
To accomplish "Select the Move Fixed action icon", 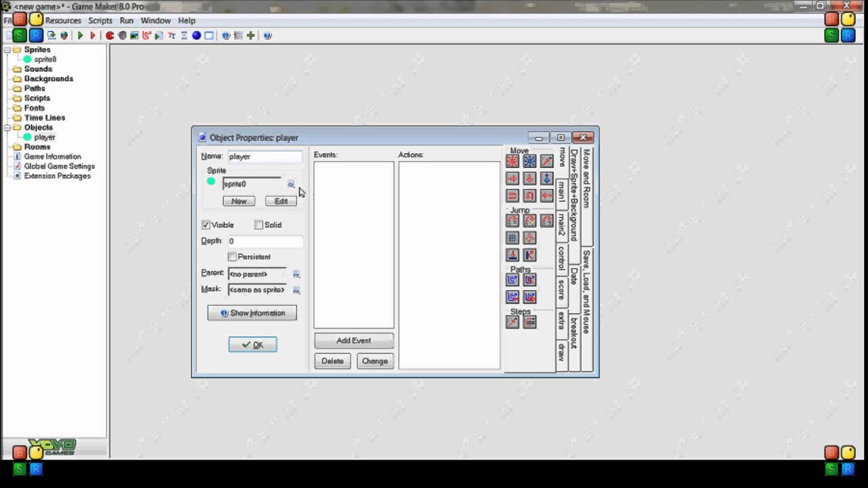I will pos(512,161).
